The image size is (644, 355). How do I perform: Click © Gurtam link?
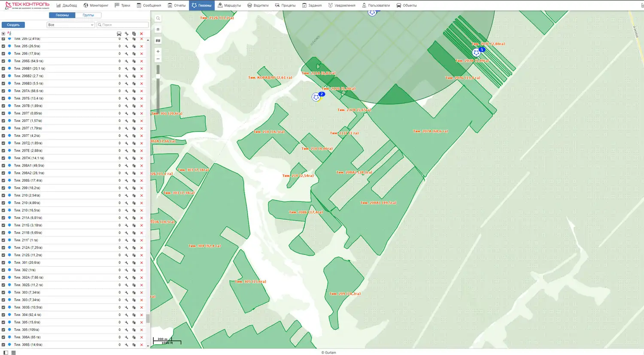pos(329,352)
